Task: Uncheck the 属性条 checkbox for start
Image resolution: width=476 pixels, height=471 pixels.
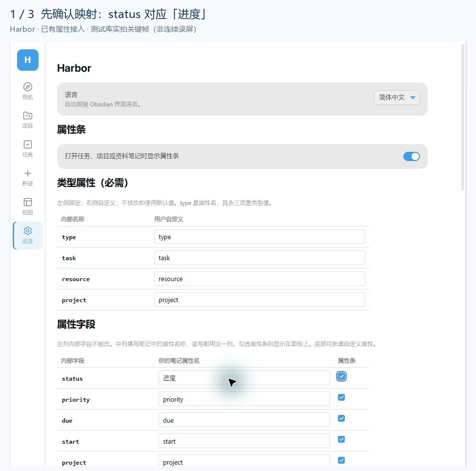Action: coord(341,439)
